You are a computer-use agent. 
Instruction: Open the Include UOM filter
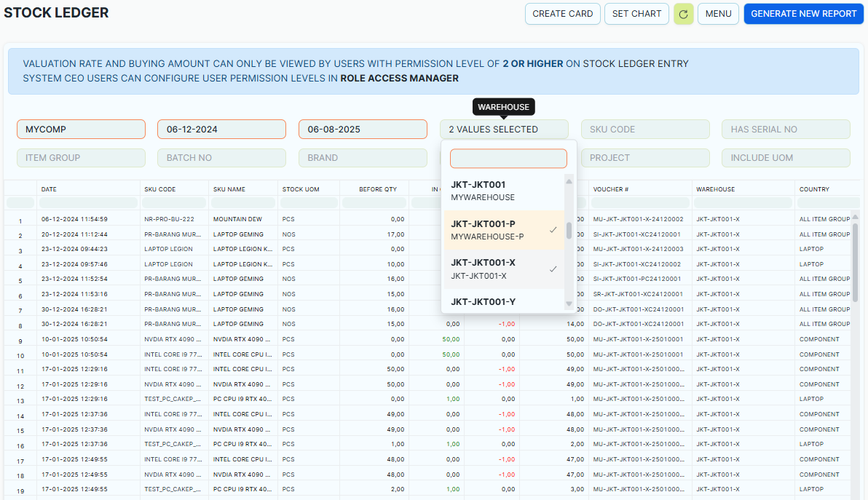coord(786,158)
